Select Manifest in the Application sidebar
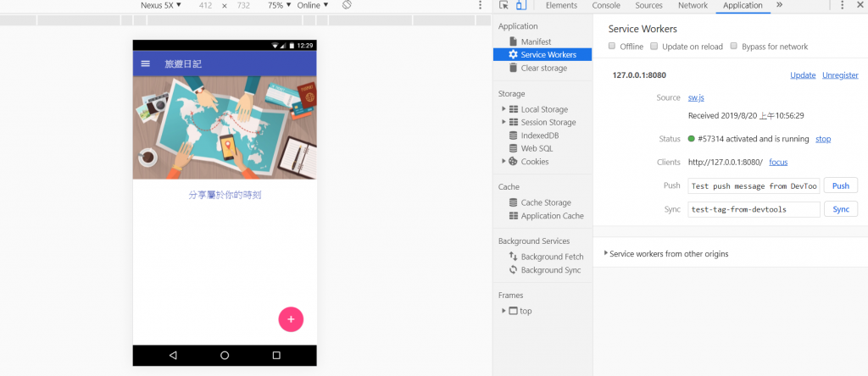The width and height of the screenshot is (868, 376). click(x=536, y=41)
